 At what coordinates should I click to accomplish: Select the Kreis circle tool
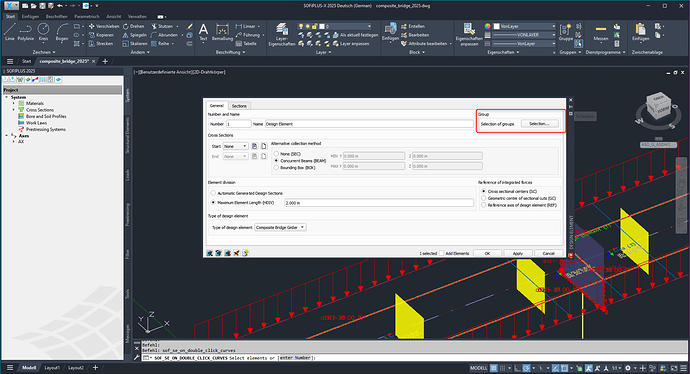43,32
